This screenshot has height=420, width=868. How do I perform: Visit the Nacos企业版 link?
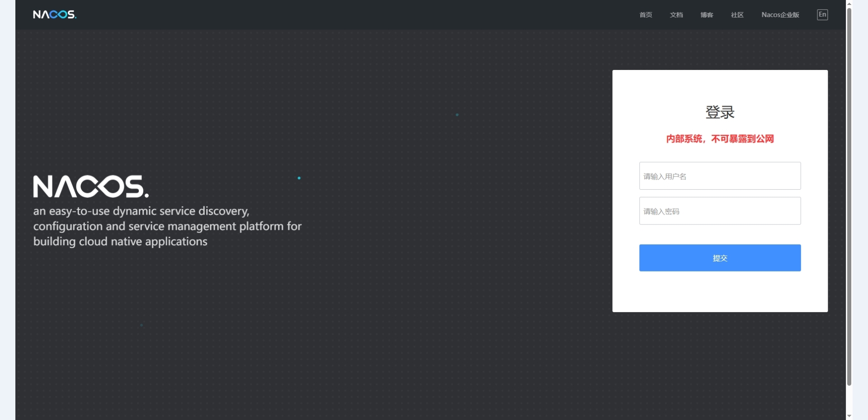tap(780, 15)
